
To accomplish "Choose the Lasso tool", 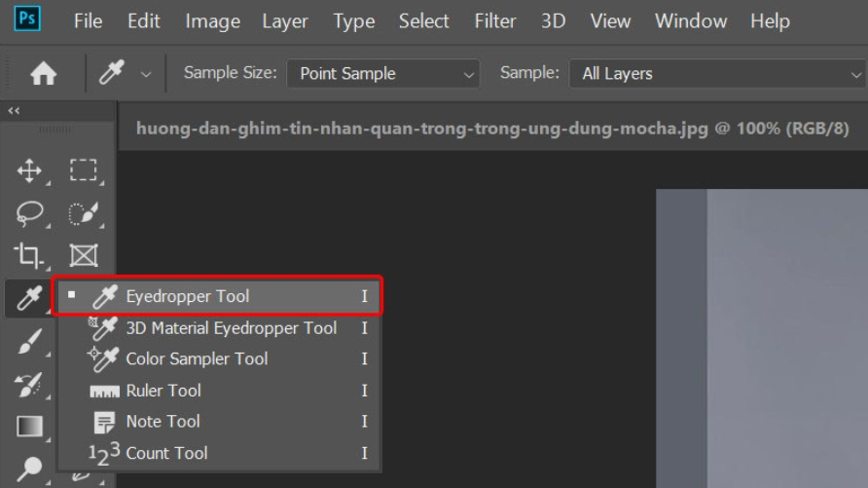I will click(x=29, y=213).
